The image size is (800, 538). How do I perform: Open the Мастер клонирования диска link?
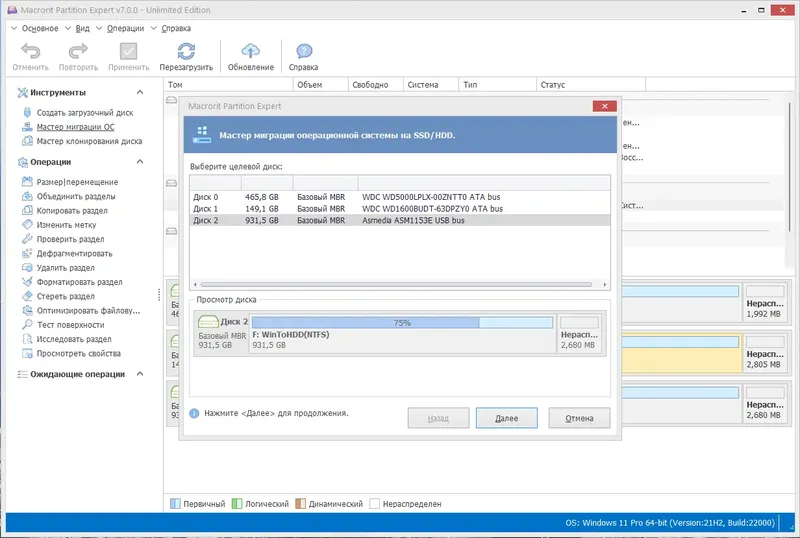coord(89,141)
